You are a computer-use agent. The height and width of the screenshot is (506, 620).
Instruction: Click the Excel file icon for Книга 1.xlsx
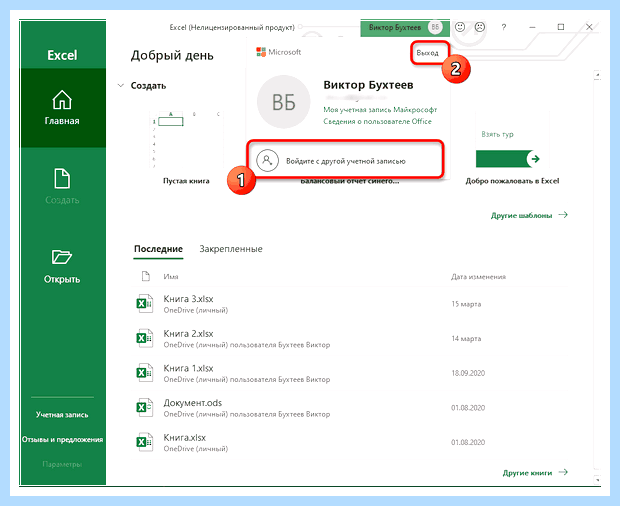point(144,373)
